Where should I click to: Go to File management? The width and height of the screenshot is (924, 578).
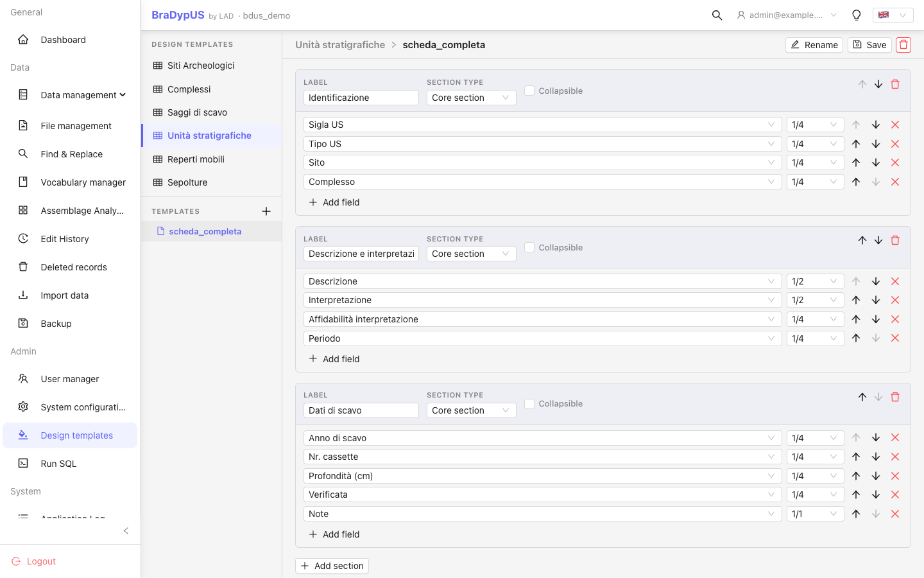point(71,126)
